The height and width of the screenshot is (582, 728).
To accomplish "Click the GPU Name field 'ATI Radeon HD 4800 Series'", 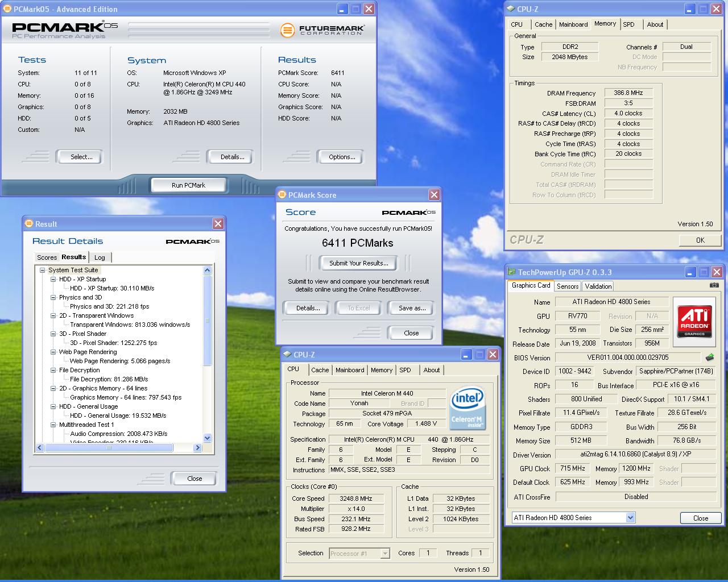I will (x=611, y=302).
